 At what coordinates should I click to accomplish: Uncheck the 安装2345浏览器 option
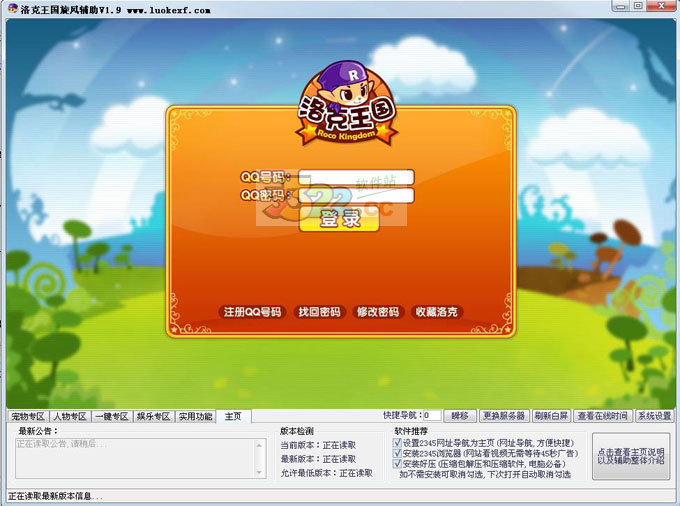click(397, 453)
